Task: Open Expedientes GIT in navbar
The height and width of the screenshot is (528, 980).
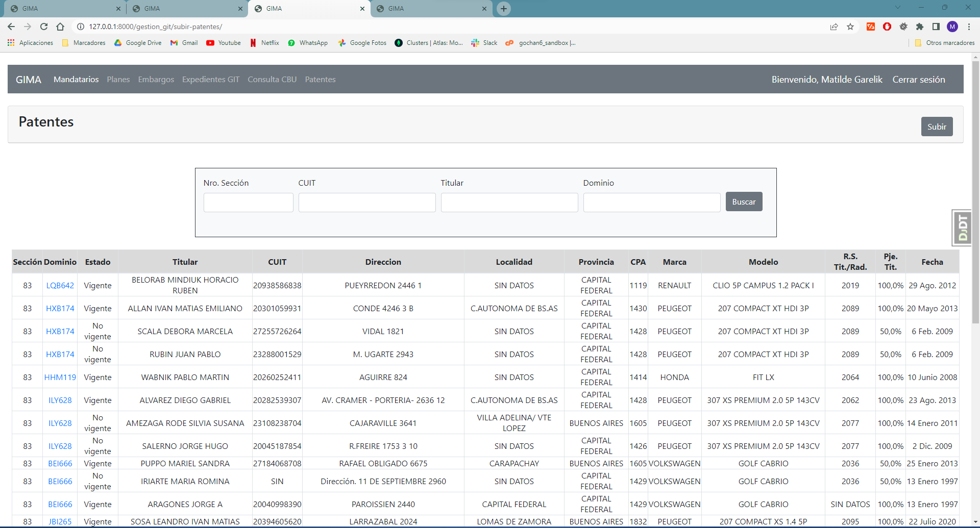Action: point(211,80)
